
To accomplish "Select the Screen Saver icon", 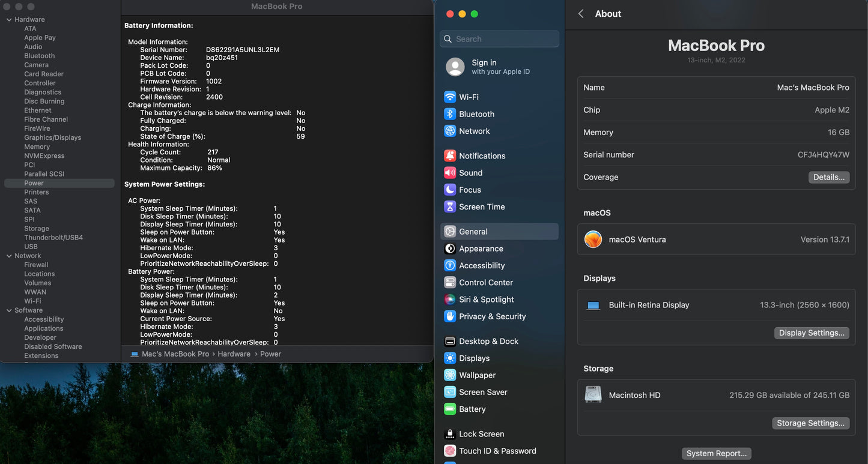I will point(449,392).
